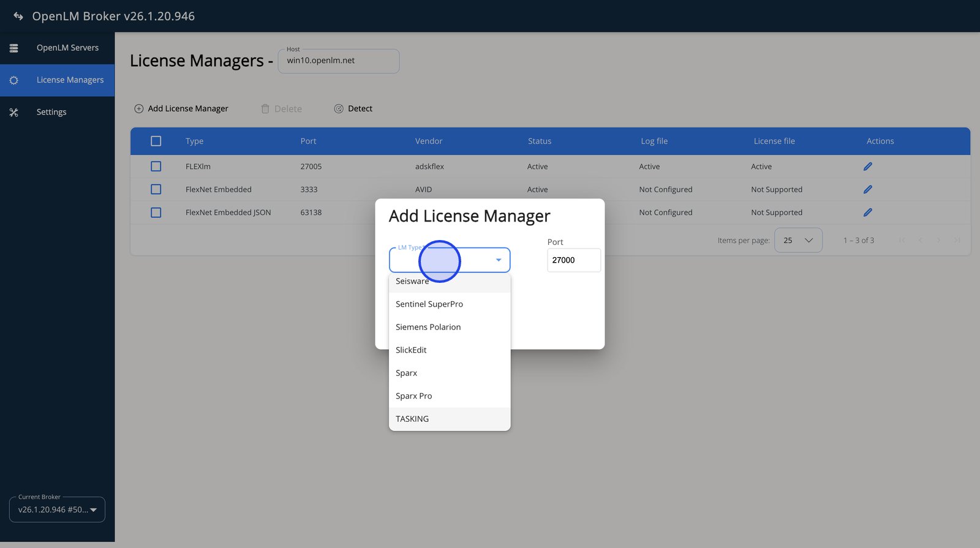Image resolution: width=980 pixels, height=548 pixels.
Task: Go to the previous page with the paginator arrow
Action: click(920, 240)
